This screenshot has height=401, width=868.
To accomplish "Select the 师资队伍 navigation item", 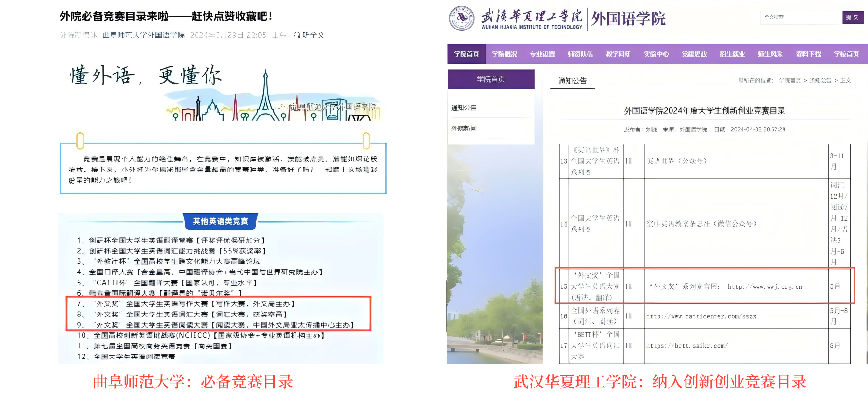I will [580, 54].
